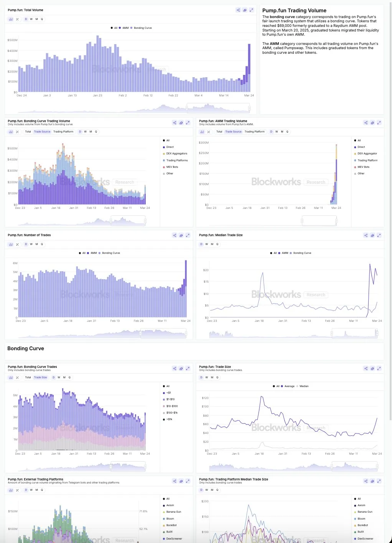
Task: Switch Bonding Curve Trades to percentage view
Action: pos(17,377)
